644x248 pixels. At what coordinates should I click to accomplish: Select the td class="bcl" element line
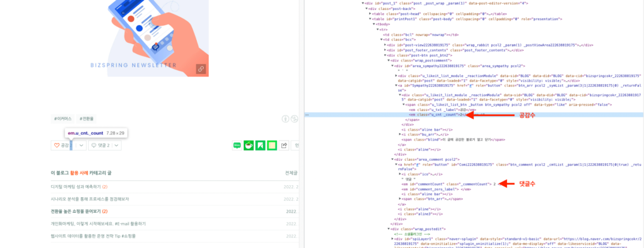(421, 35)
